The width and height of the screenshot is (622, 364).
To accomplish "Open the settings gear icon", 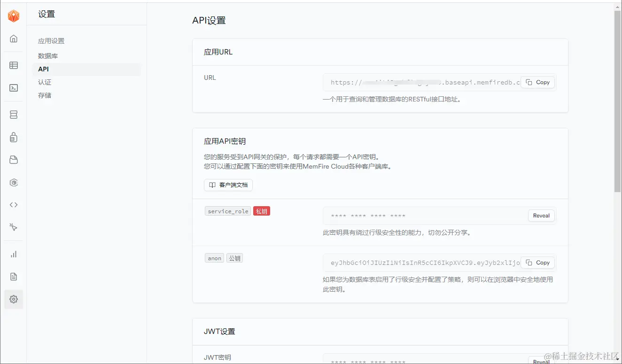I will coord(14,299).
